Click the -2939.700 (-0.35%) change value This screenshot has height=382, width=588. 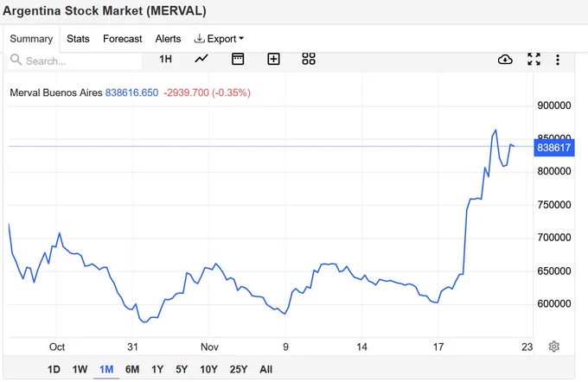click(207, 92)
